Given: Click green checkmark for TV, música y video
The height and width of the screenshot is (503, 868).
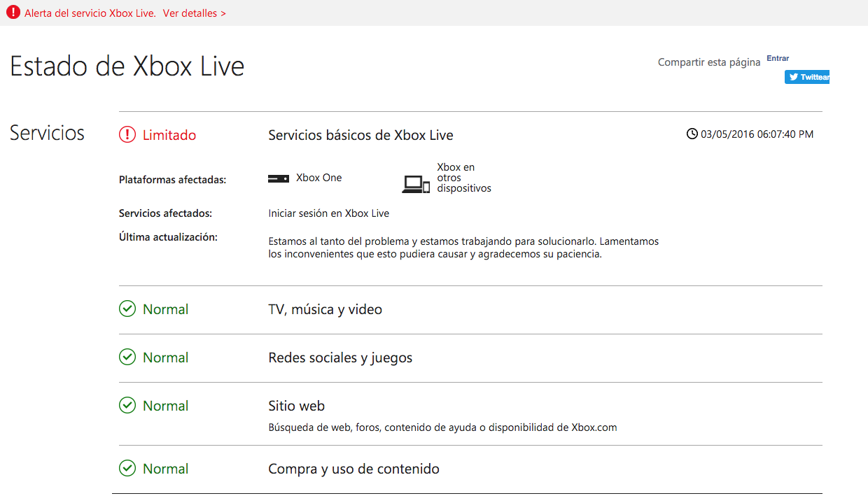Looking at the screenshot, I should [x=127, y=309].
